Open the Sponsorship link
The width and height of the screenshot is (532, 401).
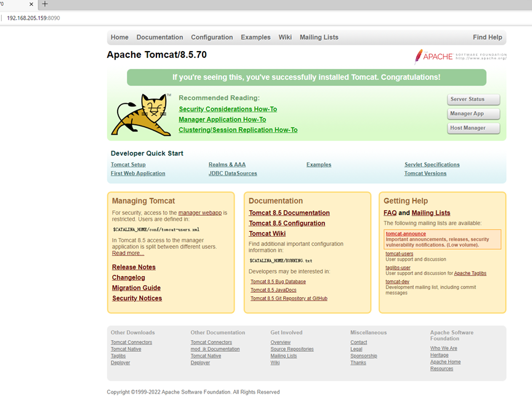coord(364,356)
